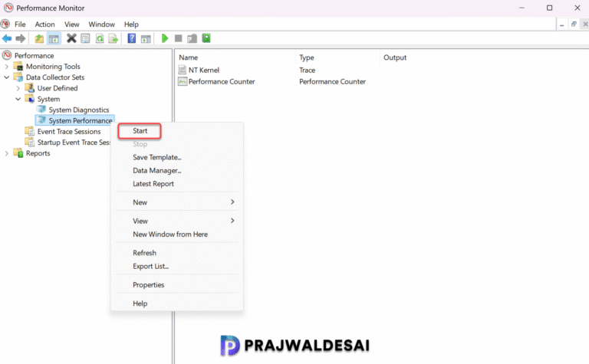This screenshot has height=364, width=589.
Task: Click the User Defined folder icon
Action: tap(30, 88)
